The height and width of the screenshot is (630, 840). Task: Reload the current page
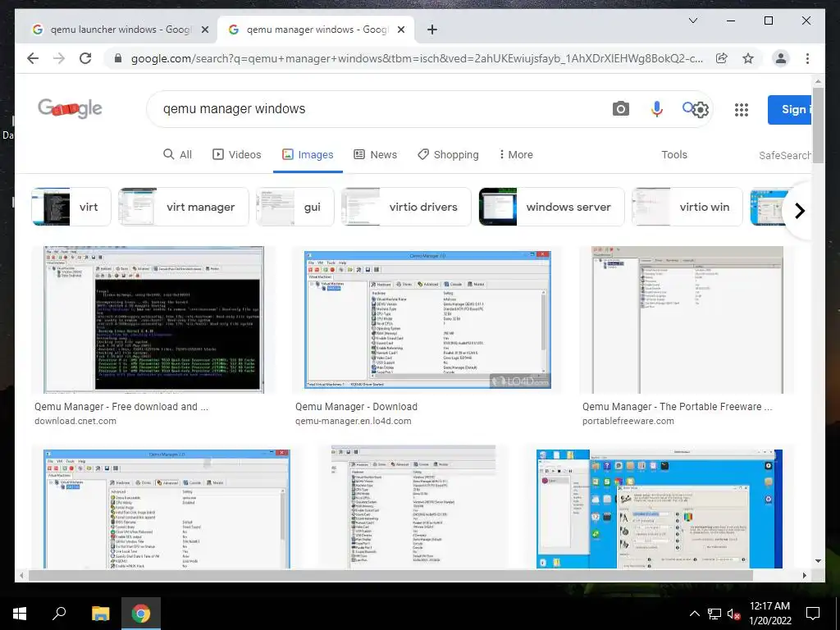[85, 58]
